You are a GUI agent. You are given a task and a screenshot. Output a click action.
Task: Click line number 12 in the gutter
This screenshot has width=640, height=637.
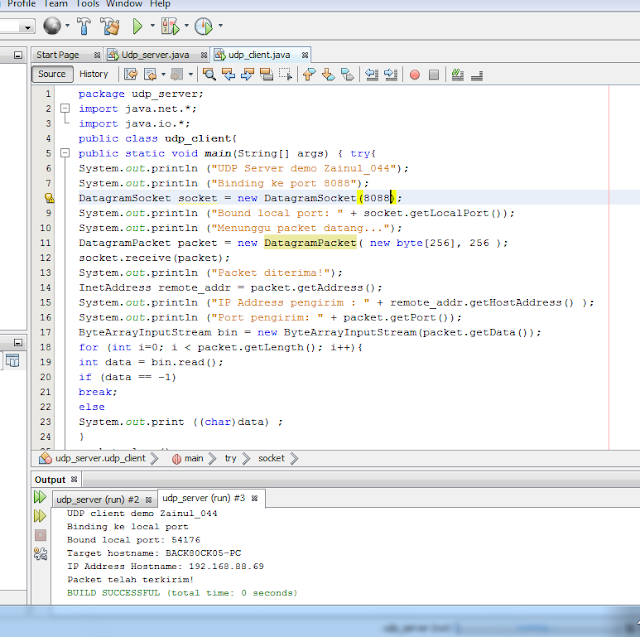click(46, 258)
